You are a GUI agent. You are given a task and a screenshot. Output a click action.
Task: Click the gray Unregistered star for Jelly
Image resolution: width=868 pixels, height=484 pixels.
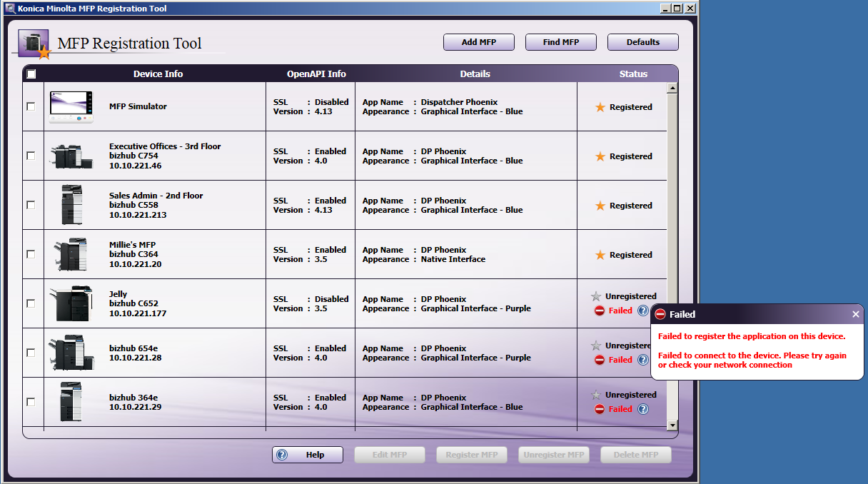coord(596,296)
